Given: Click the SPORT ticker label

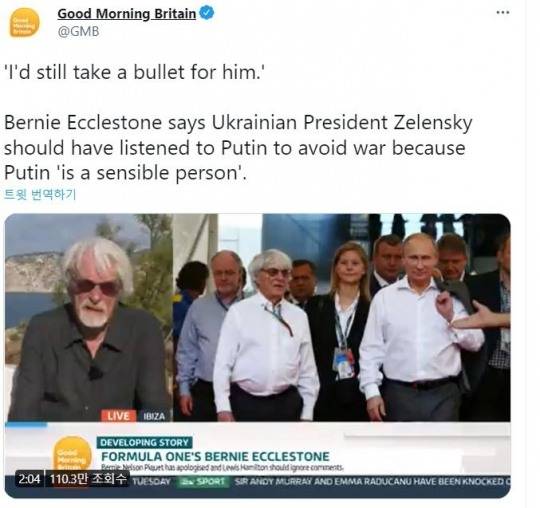Looking at the screenshot, I should tap(203, 481).
